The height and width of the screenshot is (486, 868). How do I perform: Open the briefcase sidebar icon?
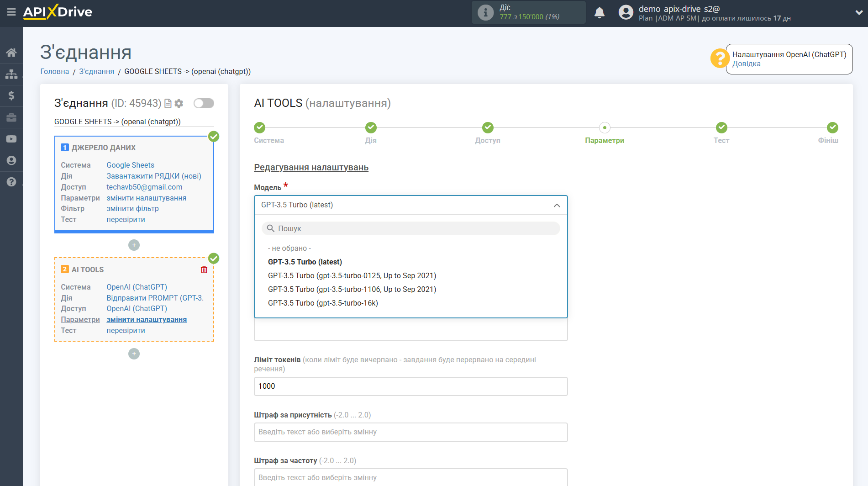pyautogui.click(x=11, y=117)
